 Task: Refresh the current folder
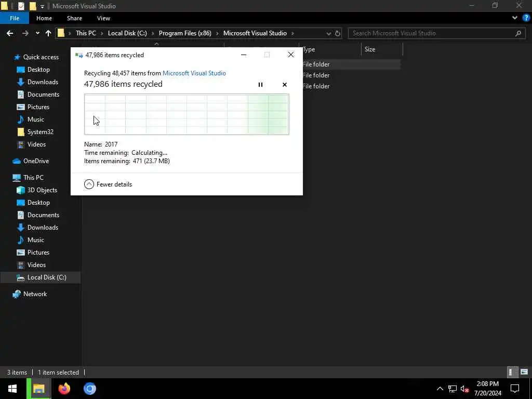click(338, 33)
